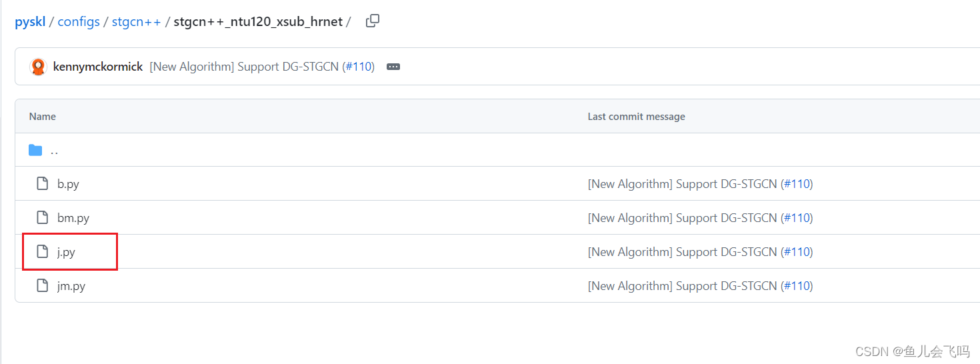Go to pyskl repository root breadcrumb
The width and height of the screenshot is (980, 364).
point(30,21)
